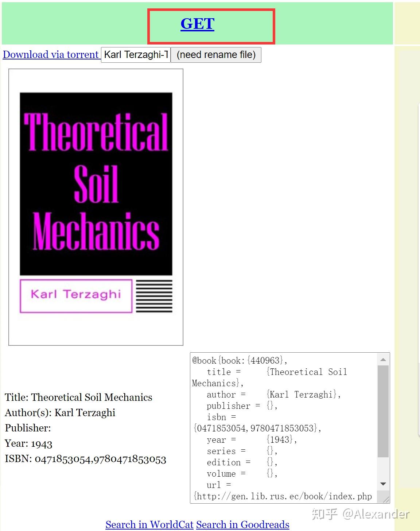Click the BibTeX year = {1943} line

click(x=252, y=439)
